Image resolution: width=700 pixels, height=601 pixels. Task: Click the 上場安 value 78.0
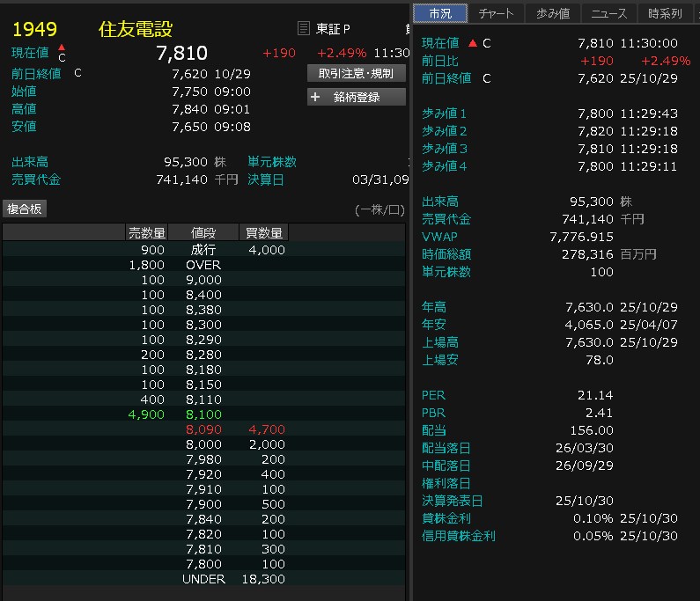tap(600, 360)
